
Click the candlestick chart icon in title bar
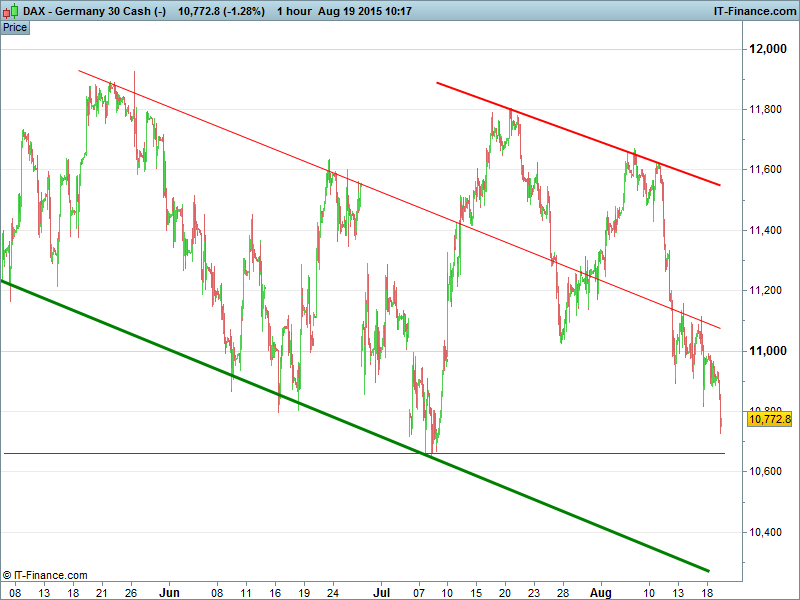[10, 11]
